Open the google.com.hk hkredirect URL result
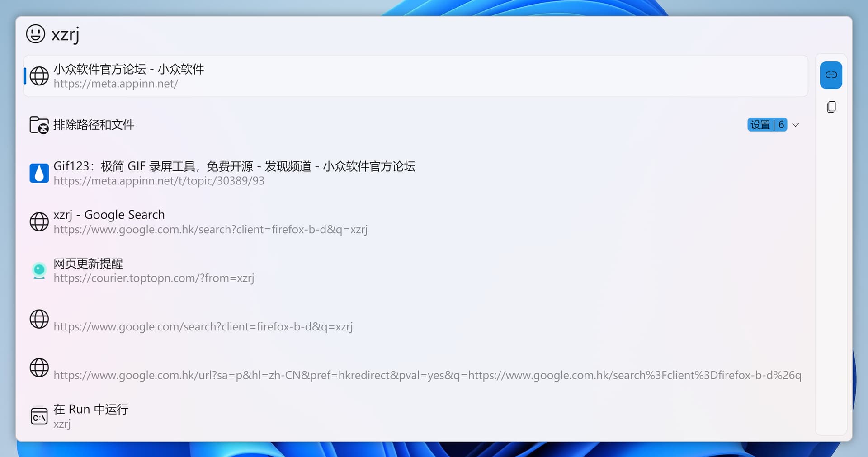 coord(427,375)
